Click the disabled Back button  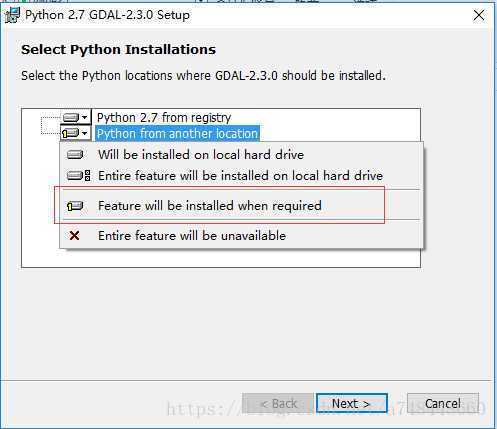[278, 403]
